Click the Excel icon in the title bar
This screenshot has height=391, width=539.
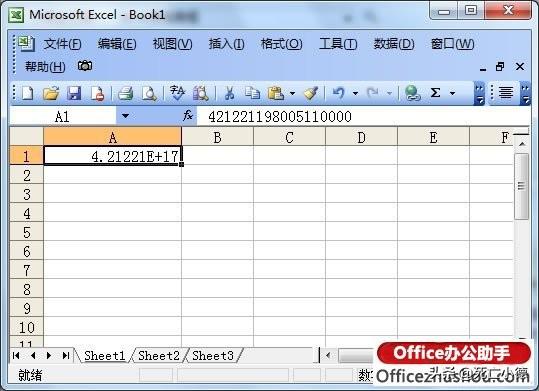tap(16, 15)
